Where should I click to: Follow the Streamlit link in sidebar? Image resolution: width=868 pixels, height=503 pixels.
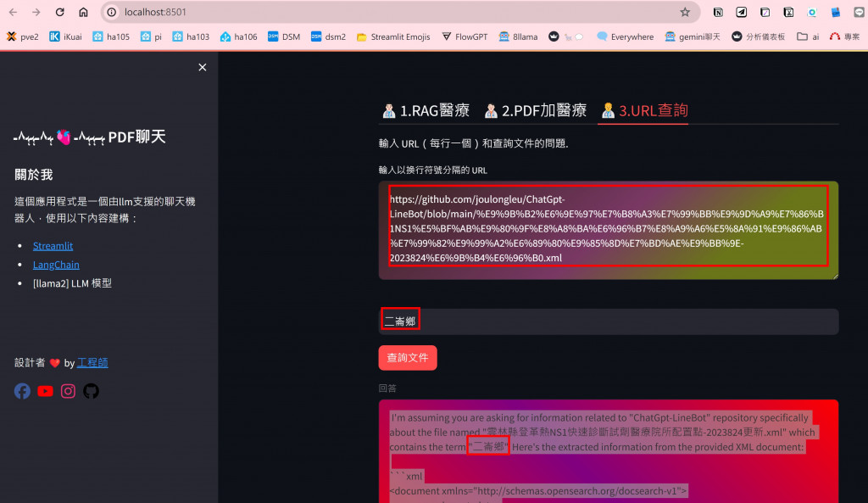click(53, 246)
